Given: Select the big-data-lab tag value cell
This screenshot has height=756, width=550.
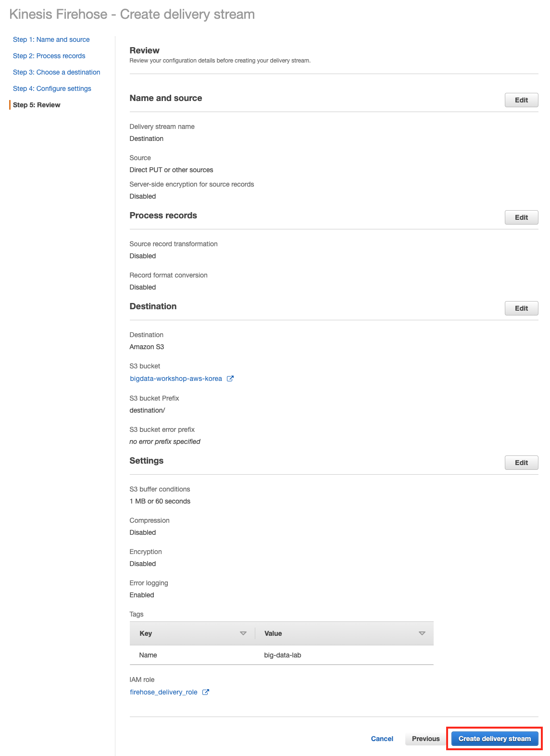Looking at the screenshot, I should [283, 655].
